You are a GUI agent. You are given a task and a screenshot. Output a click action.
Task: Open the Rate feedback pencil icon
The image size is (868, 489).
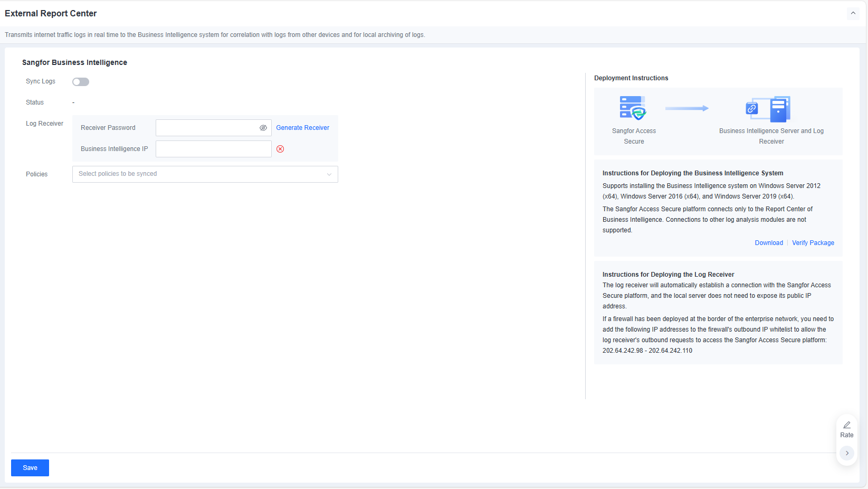point(847,425)
